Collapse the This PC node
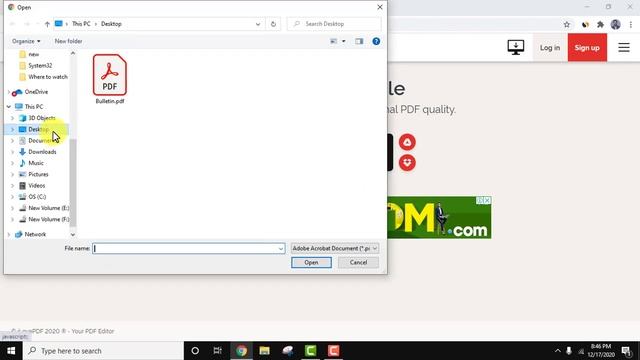The width and height of the screenshot is (640, 360). pyautogui.click(x=9, y=107)
